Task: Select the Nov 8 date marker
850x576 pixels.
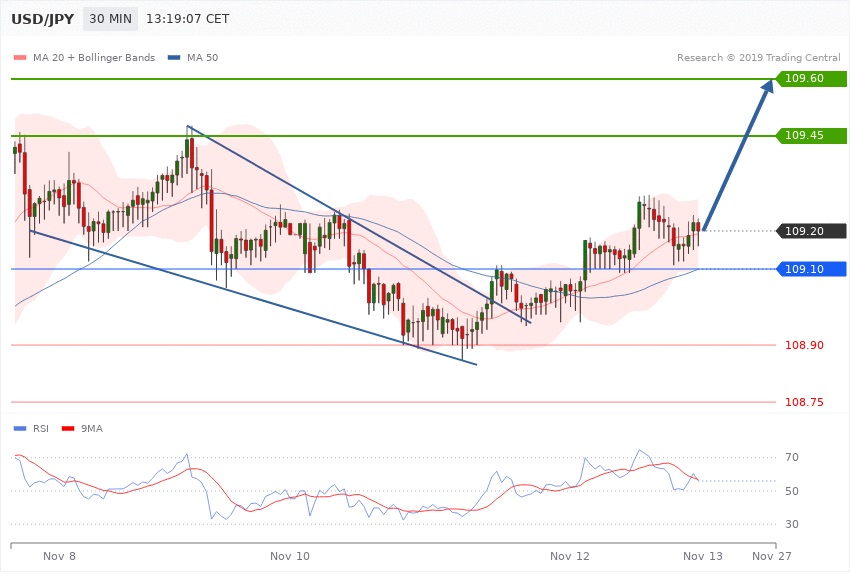Action: coord(59,556)
